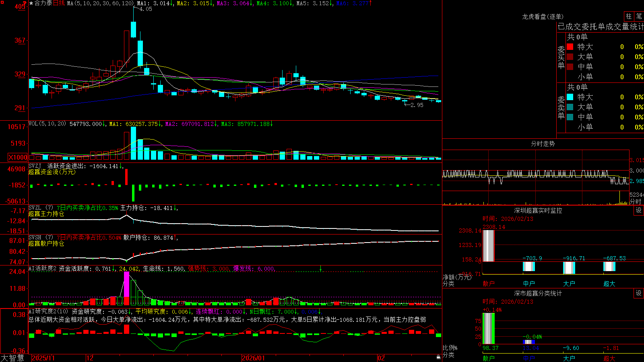Open 设 settings for 深市超赢分类统计
The width and height of the screenshot is (644, 362).
coord(639,293)
